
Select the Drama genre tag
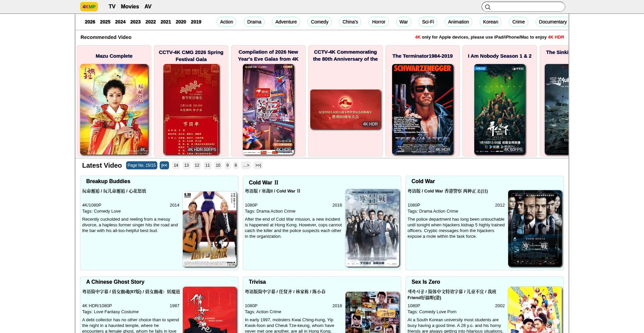point(254,22)
